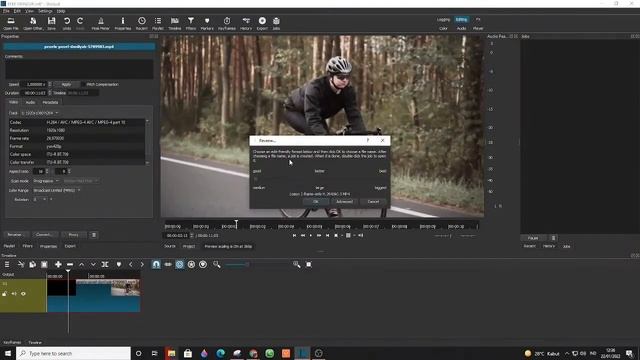Open the timeline hamburger menu
This screenshot has height=360, width=640.
7,264
